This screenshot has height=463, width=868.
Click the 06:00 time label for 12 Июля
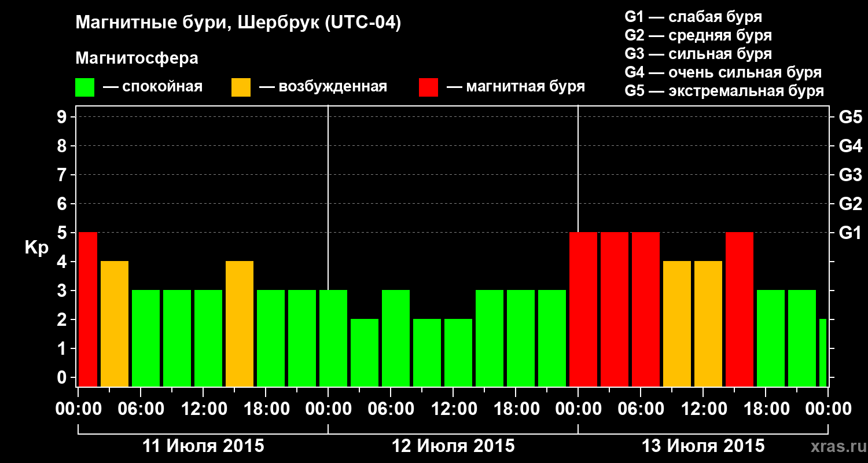(x=391, y=409)
